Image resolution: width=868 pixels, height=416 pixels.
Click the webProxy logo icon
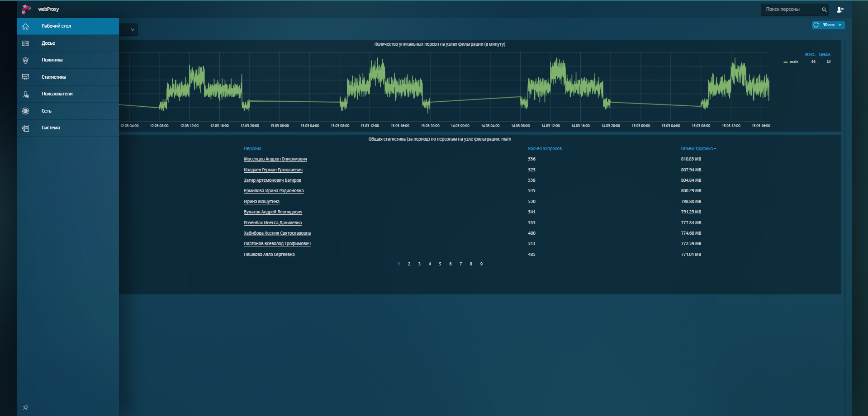pos(26,9)
